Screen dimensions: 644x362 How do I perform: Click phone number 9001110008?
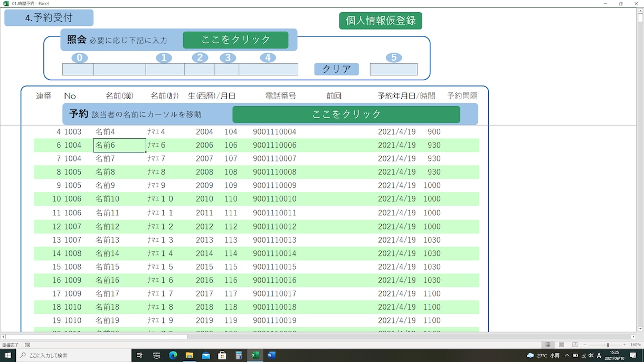pyautogui.click(x=274, y=172)
